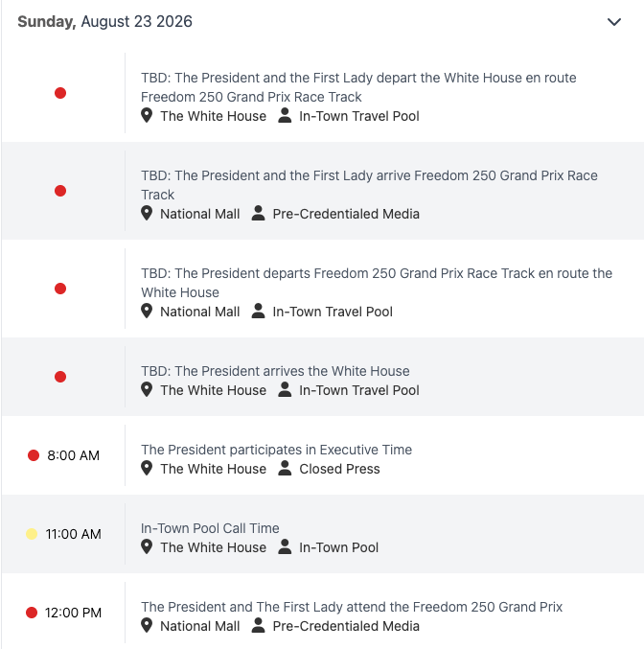Open President and First Lady attend Freedom 250 Grand Prix
The image size is (644, 649).
[352, 607]
